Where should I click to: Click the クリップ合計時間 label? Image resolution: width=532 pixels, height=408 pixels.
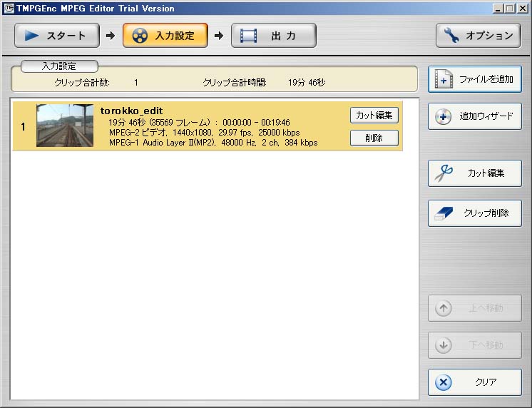pyautogui.click(x=235, y=83)
